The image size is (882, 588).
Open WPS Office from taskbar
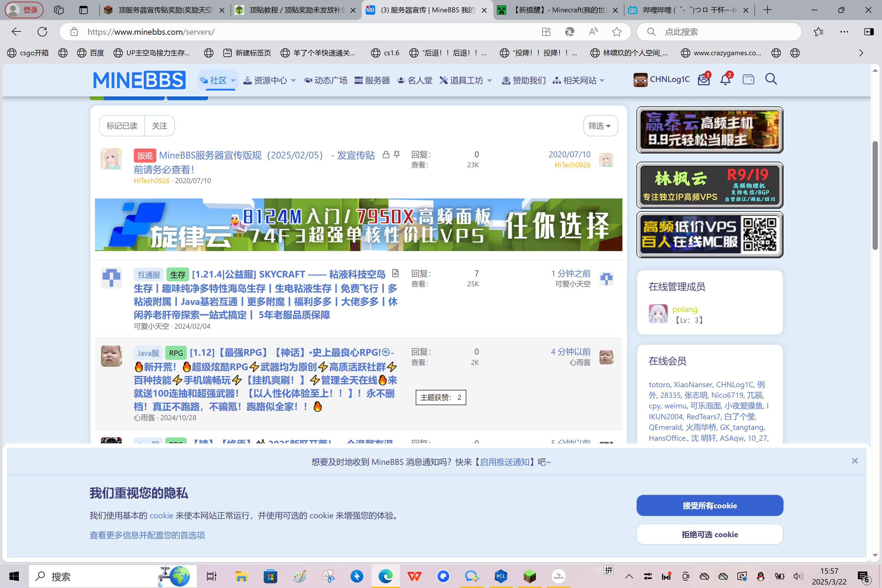click(x=414, y=576)
